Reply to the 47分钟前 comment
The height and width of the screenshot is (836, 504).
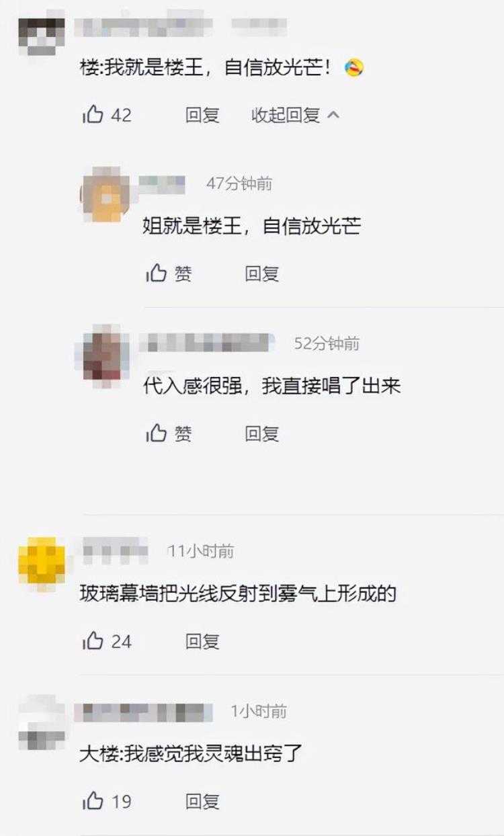coord(262,274)
